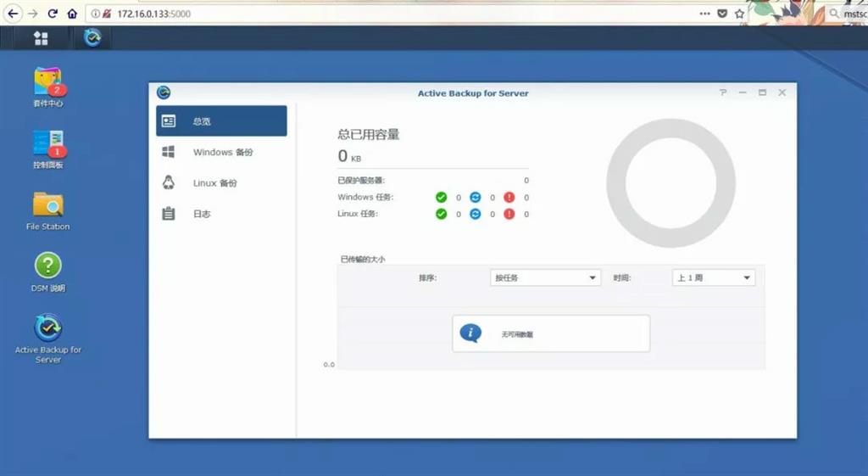Click the 总已用容量 heading text

369,134
